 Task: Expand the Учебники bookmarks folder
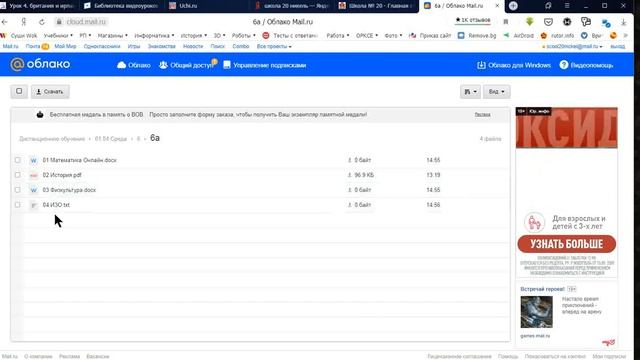pos(58,36)
